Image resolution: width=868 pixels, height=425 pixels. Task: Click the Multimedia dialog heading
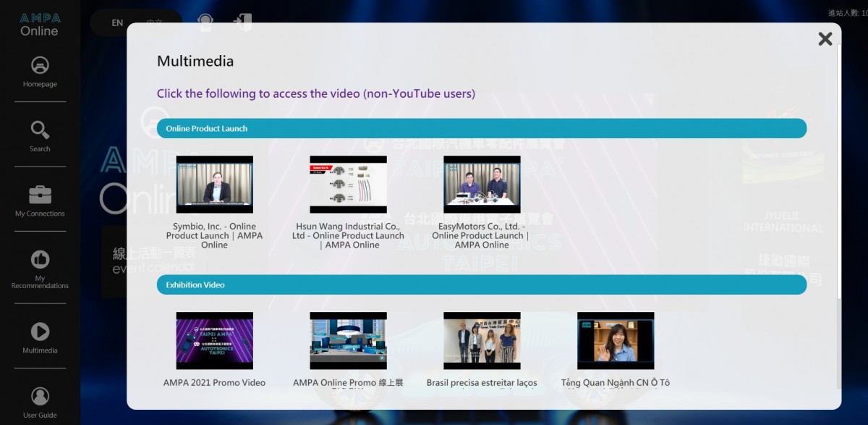(195, 62)
